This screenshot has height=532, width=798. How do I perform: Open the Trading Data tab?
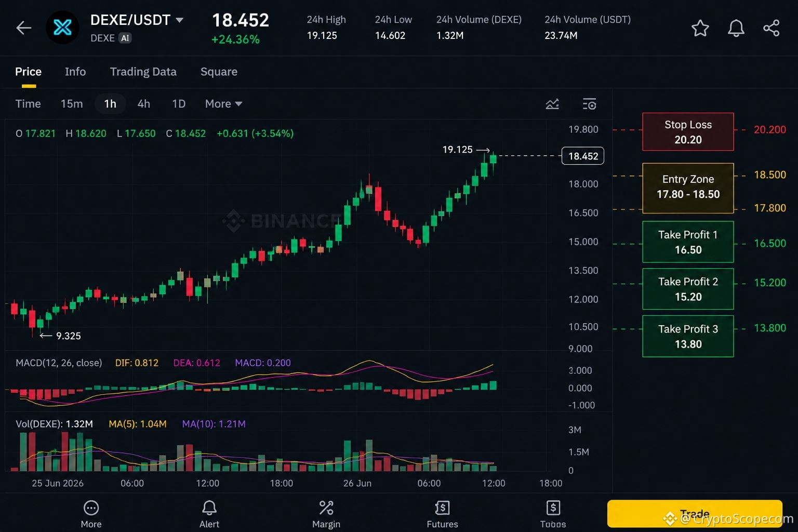(143, 72)
